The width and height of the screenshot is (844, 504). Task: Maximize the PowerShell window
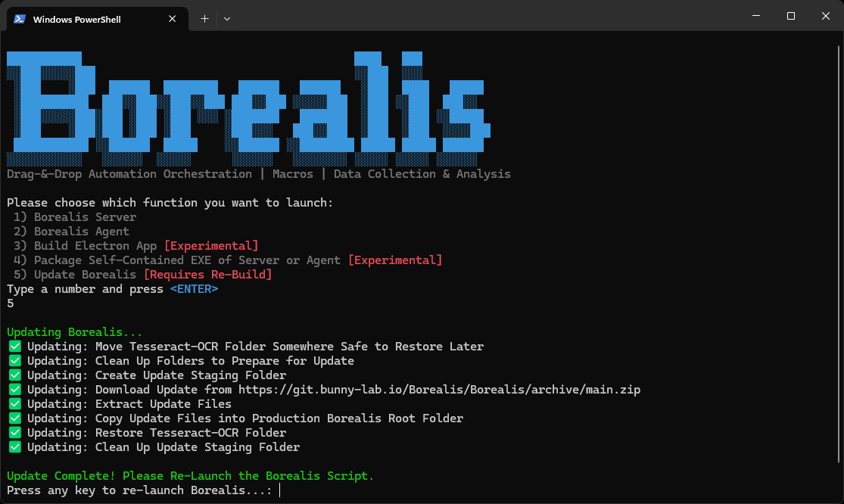790,16
